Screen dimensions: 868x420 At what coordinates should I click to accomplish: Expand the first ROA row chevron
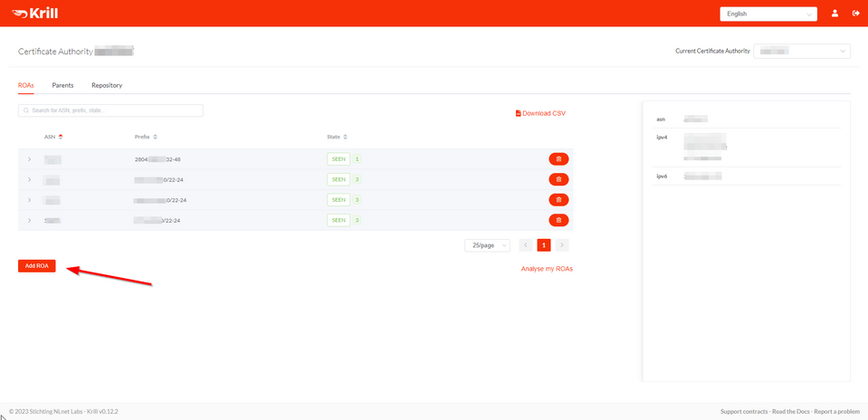click(29, 159)
